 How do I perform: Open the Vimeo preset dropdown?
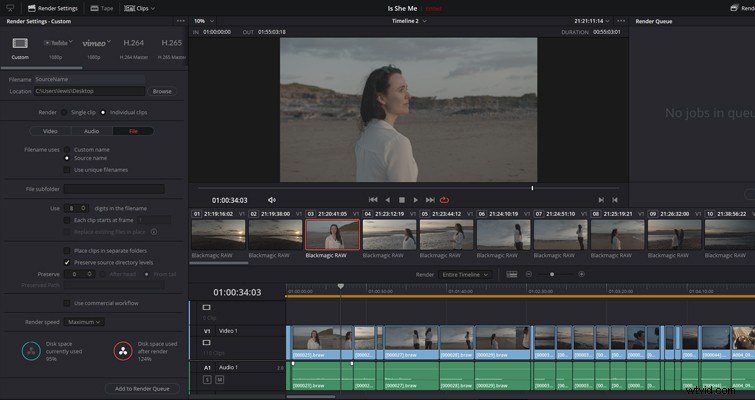click(109, 42)
